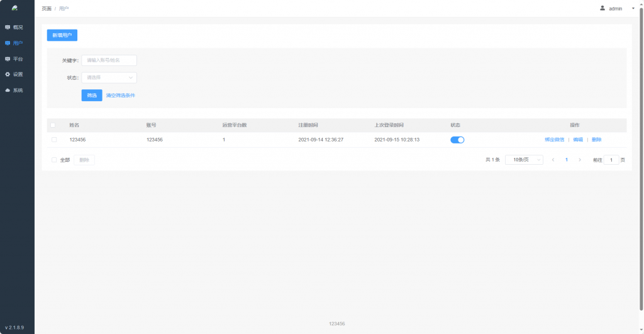Click the 页面 breadcrumb item
The height and width of the screenshot is (334, 644).
47,9
